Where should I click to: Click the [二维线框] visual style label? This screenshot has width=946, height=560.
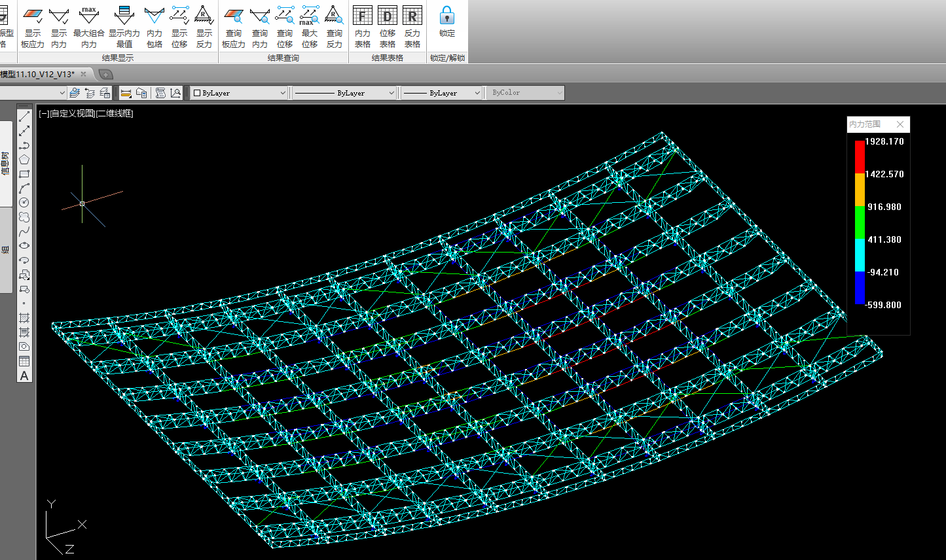tap(115, 114)
